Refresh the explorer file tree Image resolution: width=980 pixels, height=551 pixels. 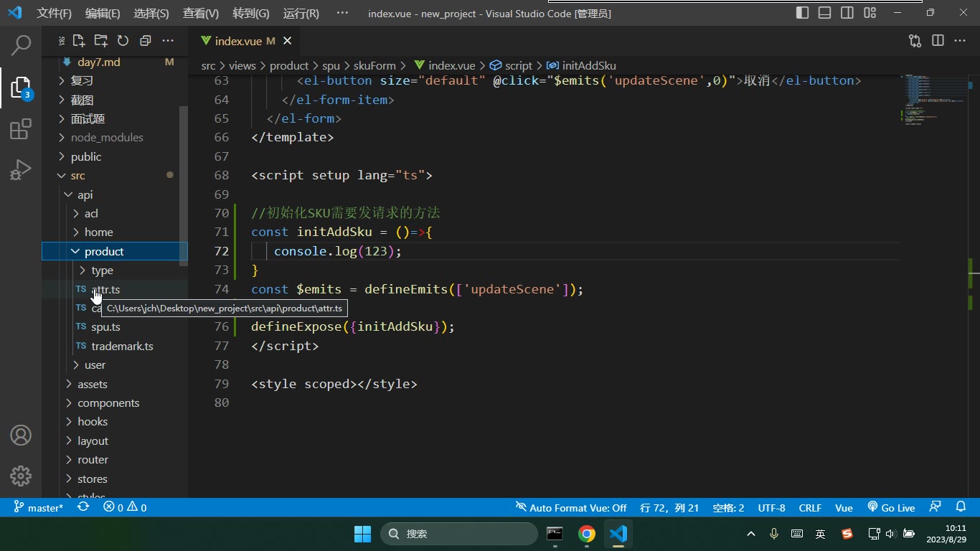pos(123,41)
